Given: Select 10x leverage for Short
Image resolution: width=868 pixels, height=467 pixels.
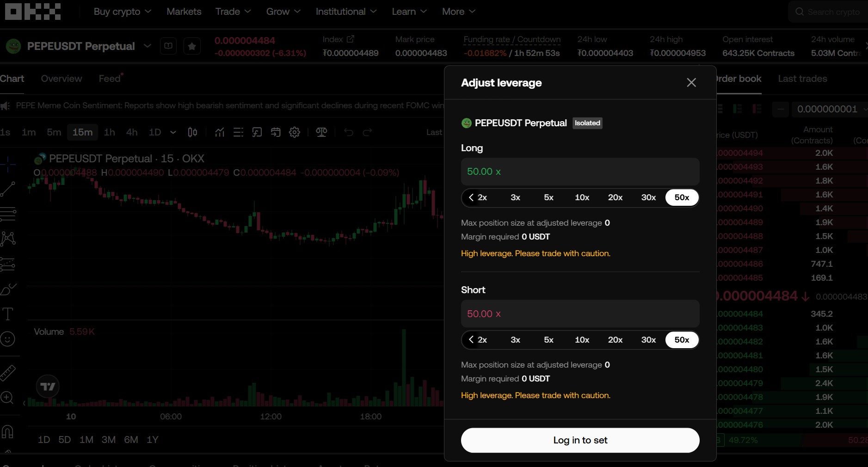Looking at the screenshot, I should 582,340.
